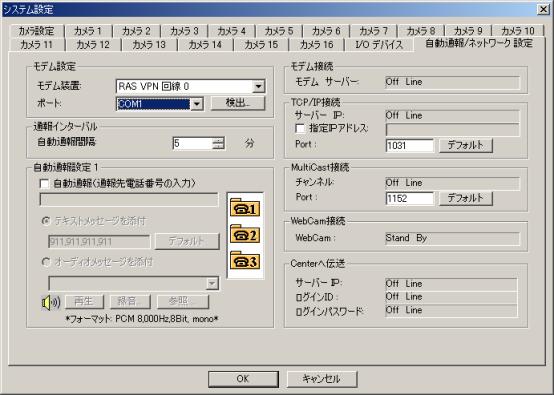Viewport: 554px width, 395px height.
Task: Switch to the カメラ 1 tab
Action: 88,31
